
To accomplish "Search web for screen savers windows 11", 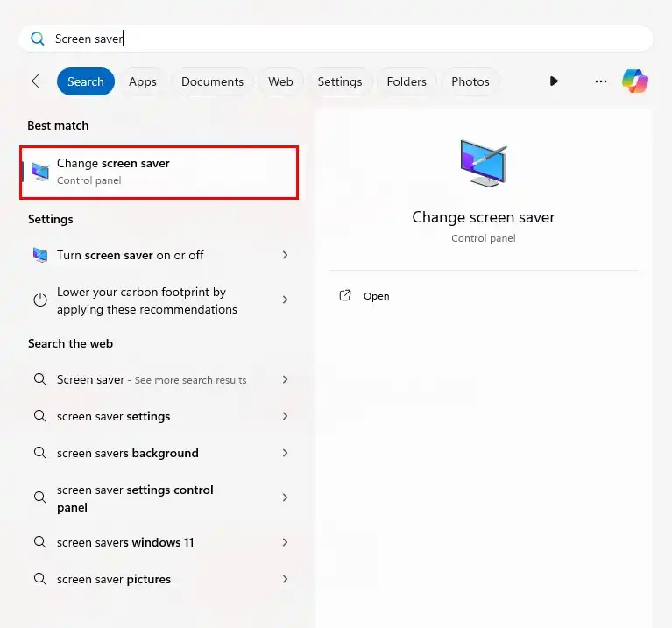I will [x=159, y=542].
